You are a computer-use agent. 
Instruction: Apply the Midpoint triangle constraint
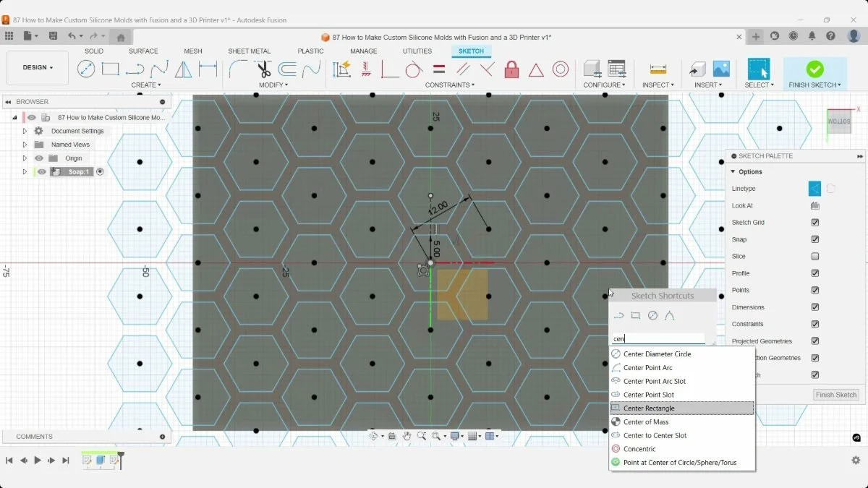tap(535, 69)
